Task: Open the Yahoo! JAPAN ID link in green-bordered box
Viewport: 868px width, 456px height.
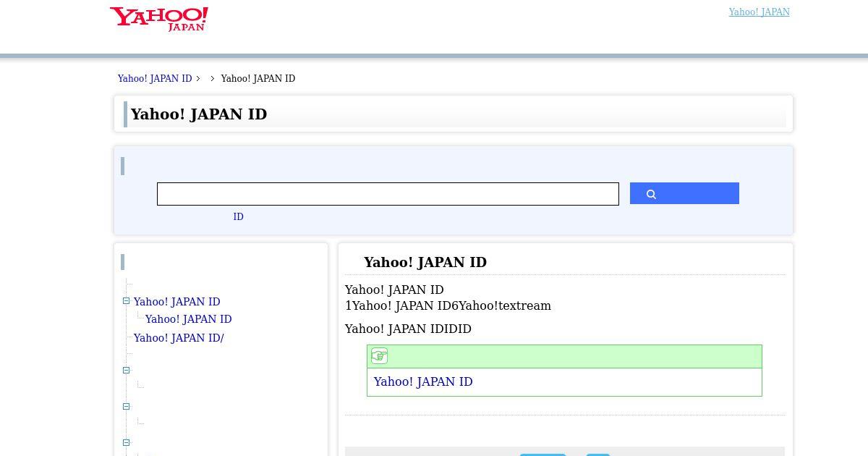Action: coord(423,382)
